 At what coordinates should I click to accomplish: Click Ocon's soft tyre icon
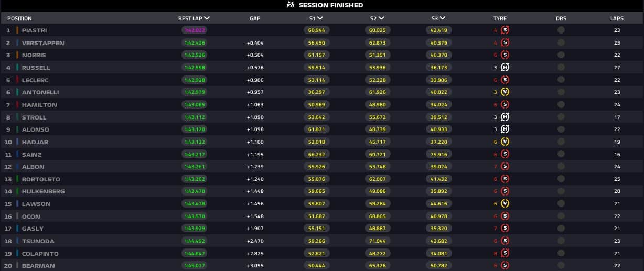[x=505, y=216]
